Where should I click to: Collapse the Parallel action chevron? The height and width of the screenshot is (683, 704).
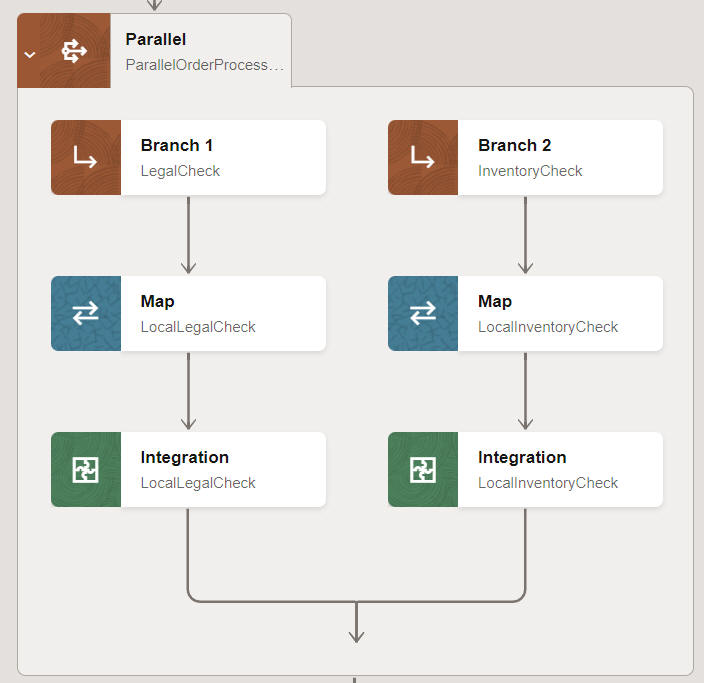pos(29,53)
